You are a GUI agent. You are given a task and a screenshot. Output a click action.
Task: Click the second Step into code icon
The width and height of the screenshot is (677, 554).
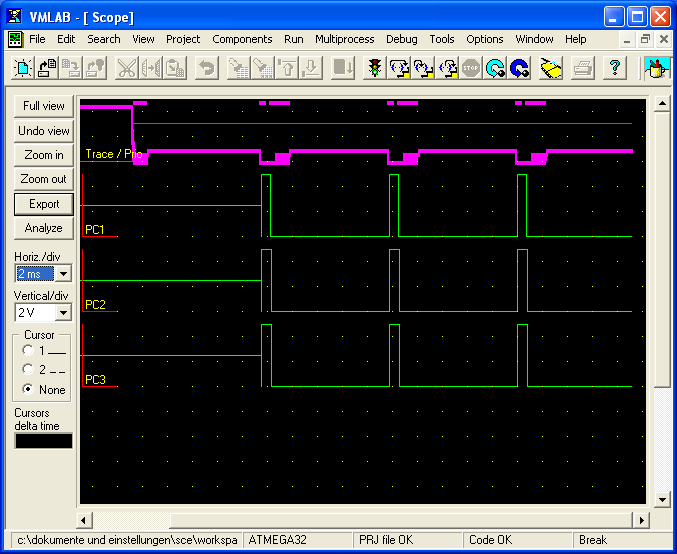(423, 68)
